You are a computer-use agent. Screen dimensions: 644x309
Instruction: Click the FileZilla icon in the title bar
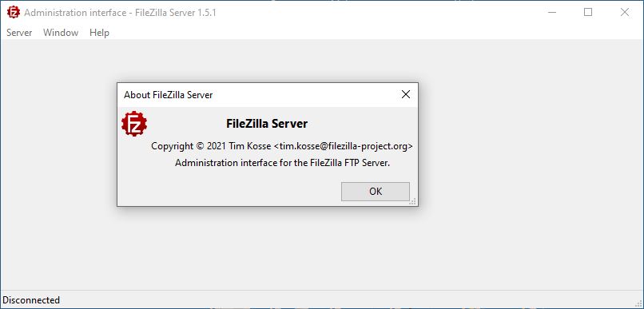pyautogui.click(x=14, y=12)
